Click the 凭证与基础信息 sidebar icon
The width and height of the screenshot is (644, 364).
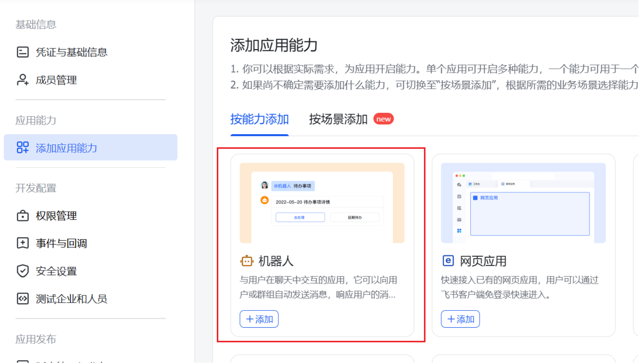click(x=23, y=52)
